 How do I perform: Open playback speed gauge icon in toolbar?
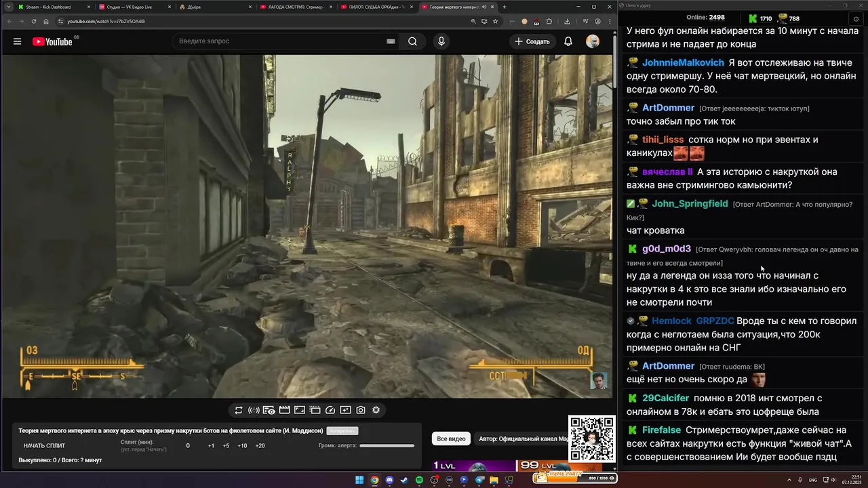pos(330,410)
